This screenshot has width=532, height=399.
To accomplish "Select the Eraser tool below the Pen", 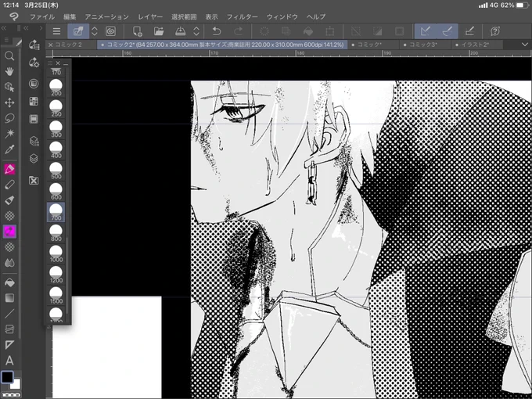I will pyautogui.click(x=9, y=185).
